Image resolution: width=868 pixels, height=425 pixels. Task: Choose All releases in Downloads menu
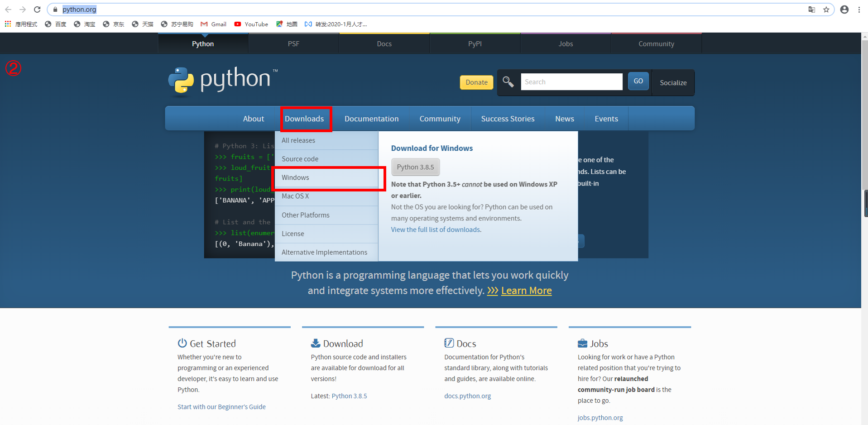click(326, 140)
